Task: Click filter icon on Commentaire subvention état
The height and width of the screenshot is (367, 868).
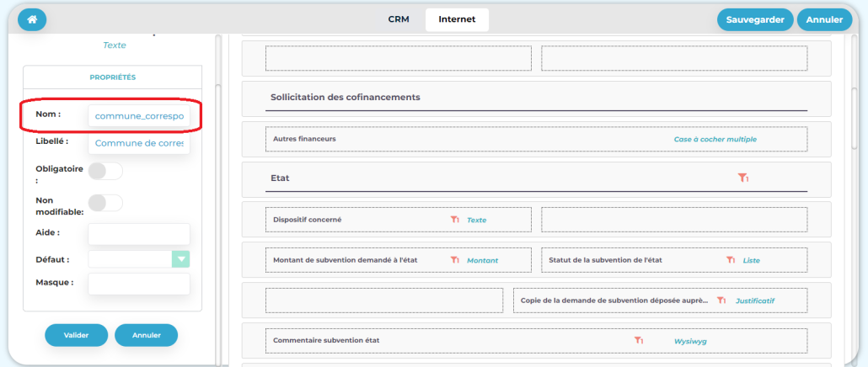Action: [x=639, y=340]
